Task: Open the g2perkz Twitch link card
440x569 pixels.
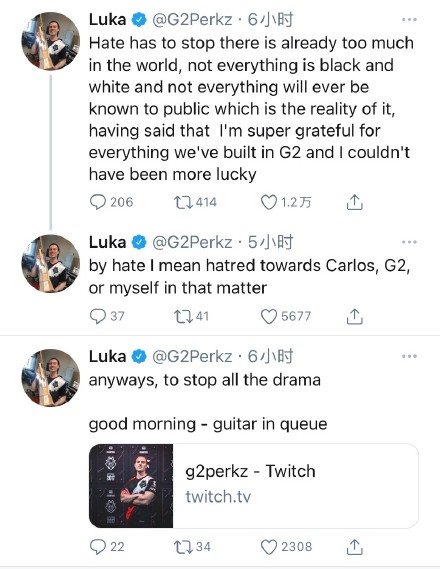Action: tap(254, 486)
